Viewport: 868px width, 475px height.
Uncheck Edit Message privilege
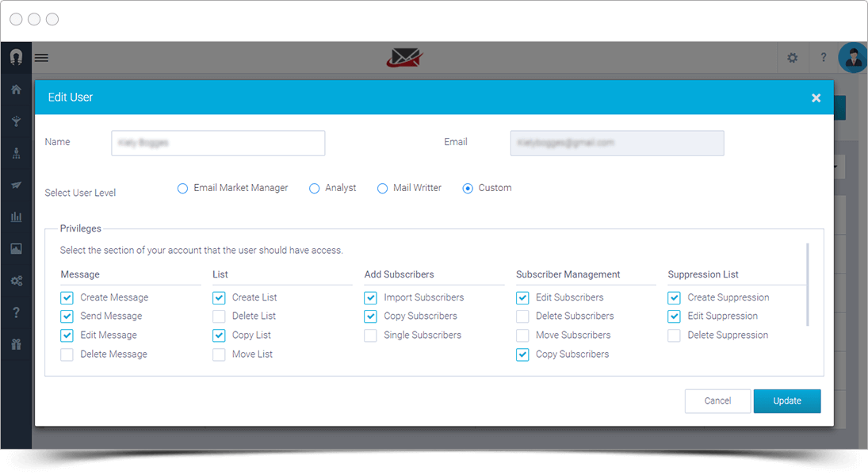coord(67,335)
